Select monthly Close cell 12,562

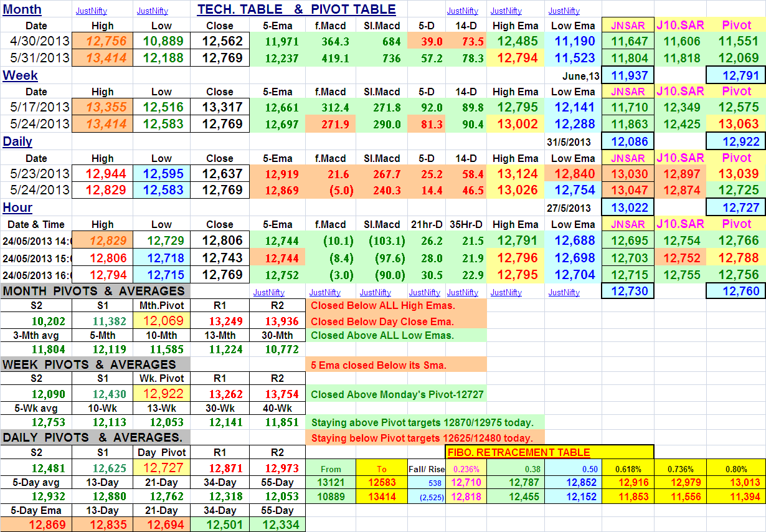[220, 41]
